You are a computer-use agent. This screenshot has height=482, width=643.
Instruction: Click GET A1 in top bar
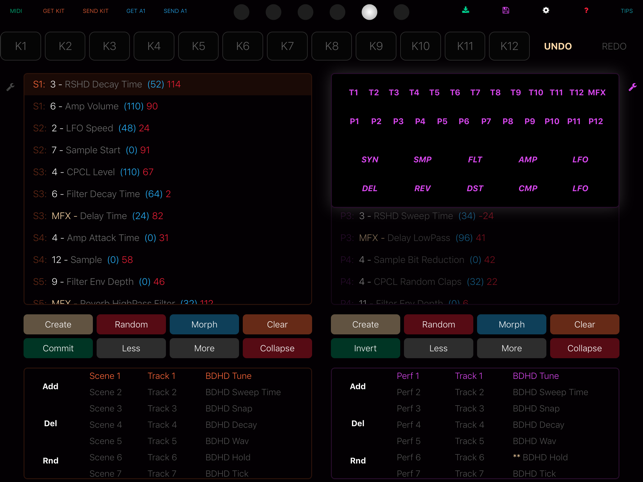click(x=136, y=11)
